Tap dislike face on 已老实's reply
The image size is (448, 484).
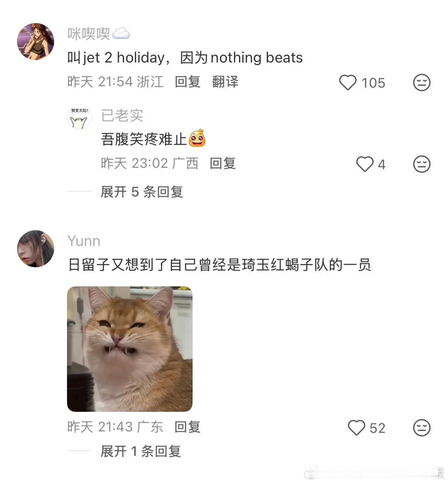click(x=421, y=164)
